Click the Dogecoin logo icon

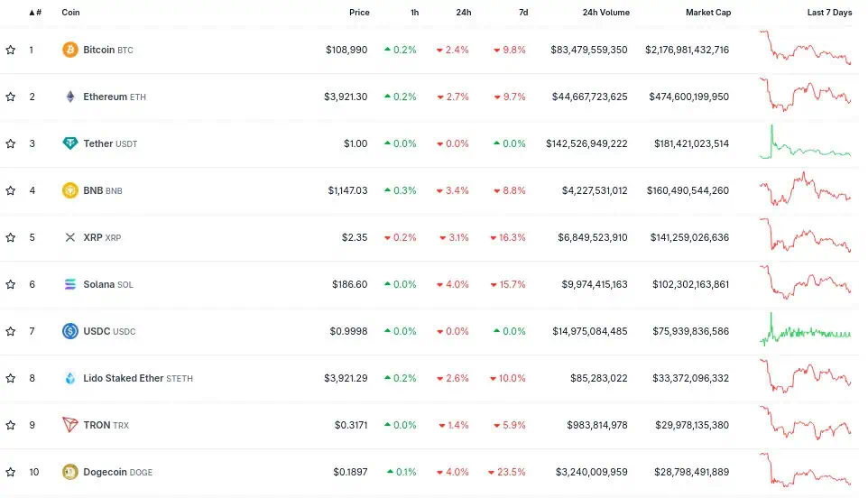pos(69,472)
